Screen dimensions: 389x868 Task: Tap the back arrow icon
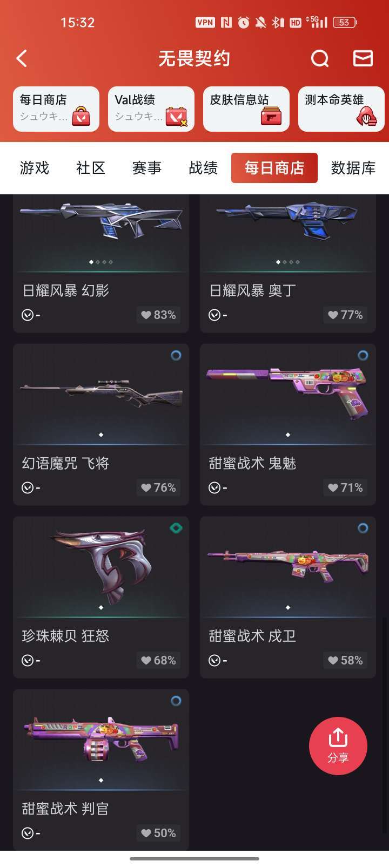[x=22, y=58]
